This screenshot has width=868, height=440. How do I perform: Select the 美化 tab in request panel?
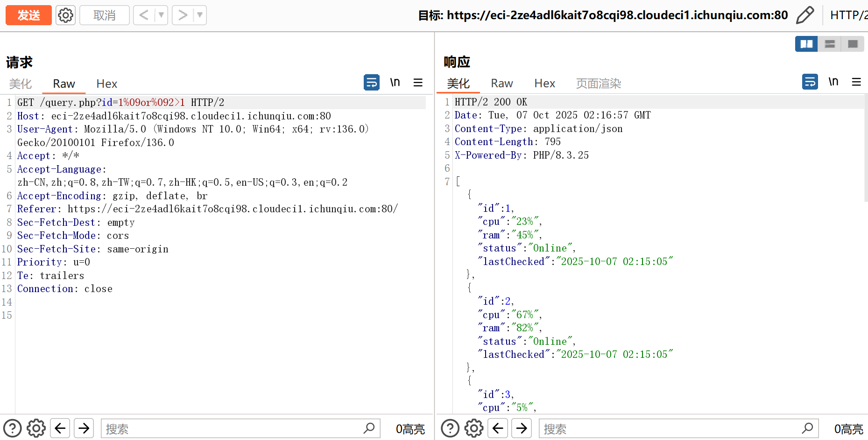[x=21, y=84]
